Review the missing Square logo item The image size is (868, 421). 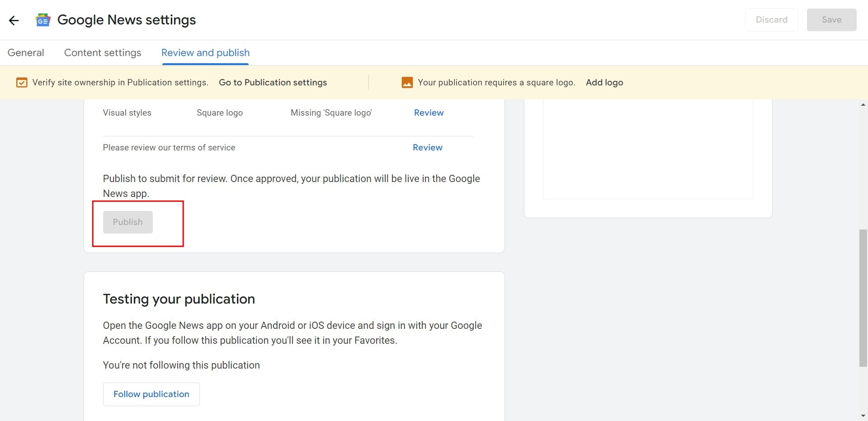[429, 113]
